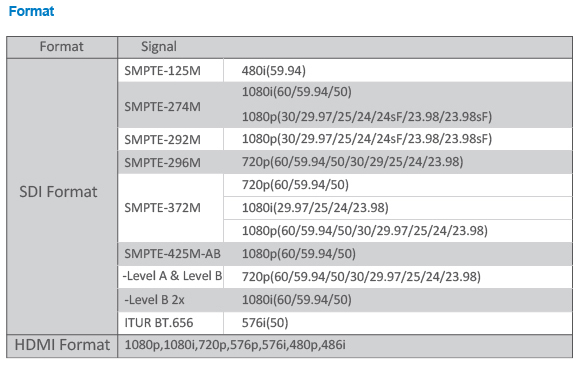
Task: Select the SMPTE-425M-AB cell
Action: (172, 253)
